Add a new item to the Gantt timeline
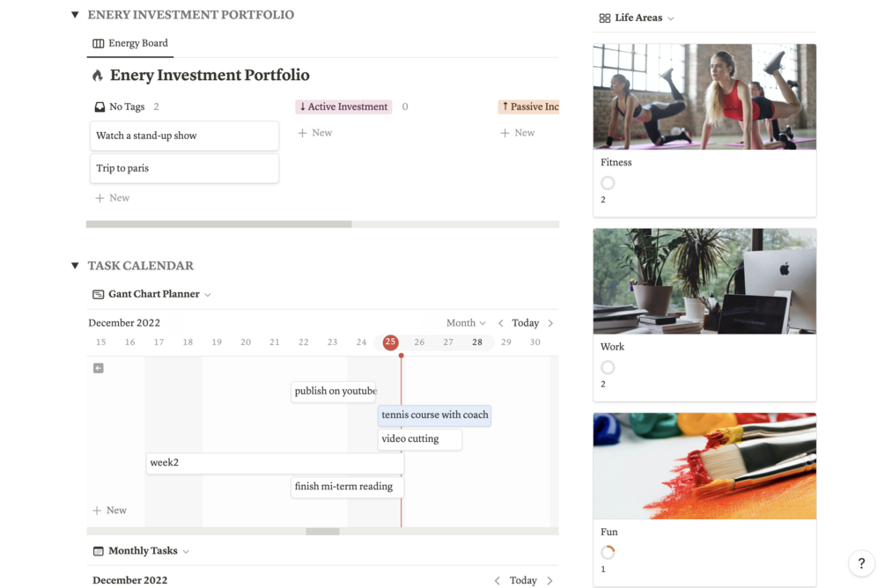Screen dimensions: 885x588 coord(110,511)
